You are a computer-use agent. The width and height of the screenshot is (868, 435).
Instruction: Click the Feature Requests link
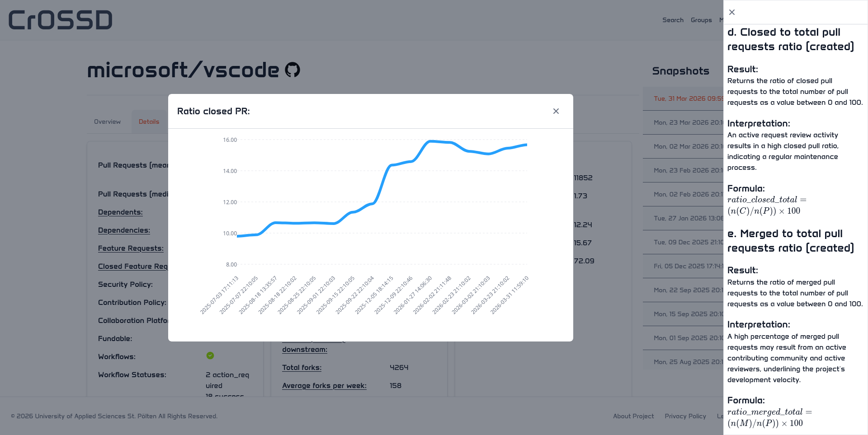pyautogui.click(x=131, y=248)
